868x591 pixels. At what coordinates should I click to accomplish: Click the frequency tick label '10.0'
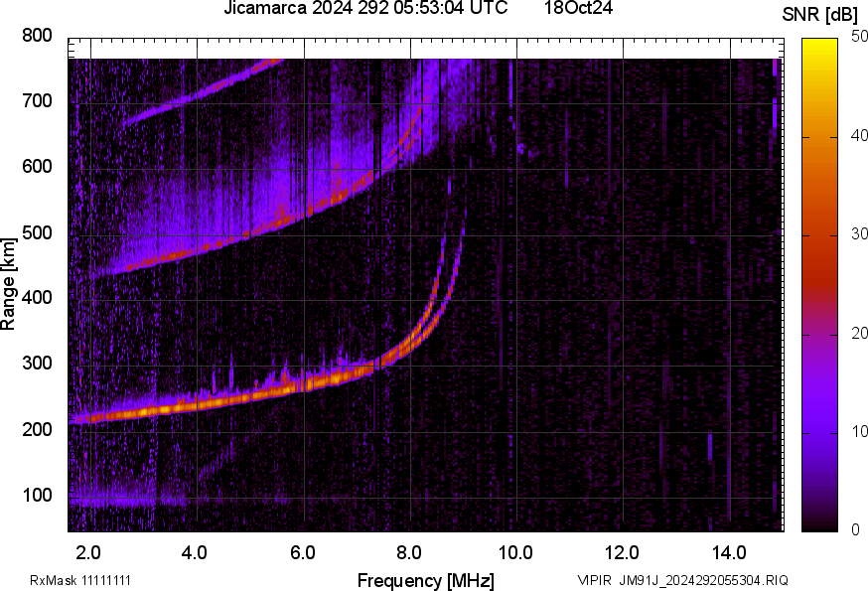515,552
